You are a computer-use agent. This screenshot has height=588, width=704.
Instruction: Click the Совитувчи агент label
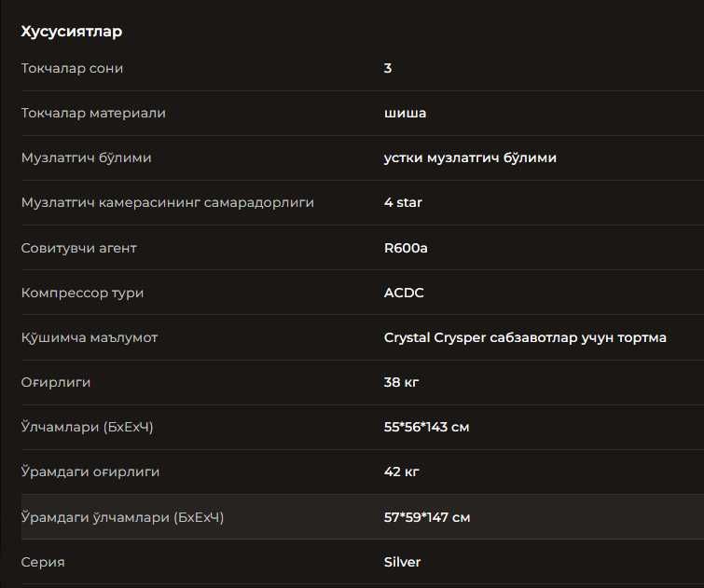79,248
